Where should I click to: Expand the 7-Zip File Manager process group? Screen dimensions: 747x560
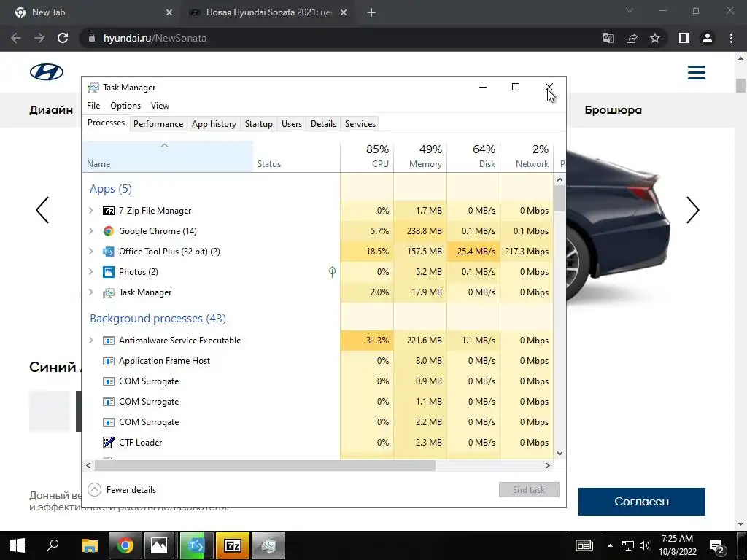[x=91, y=211]
